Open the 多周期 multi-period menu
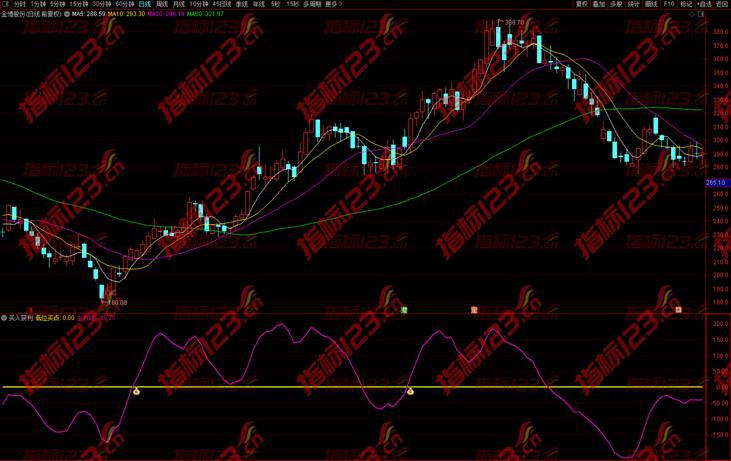 [312, 4]
